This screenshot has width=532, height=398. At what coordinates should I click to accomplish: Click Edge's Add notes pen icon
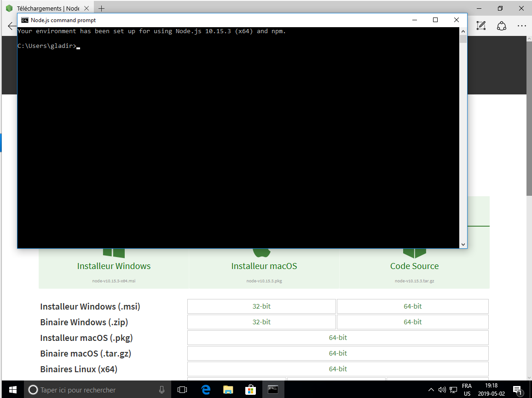pos(481,25)
